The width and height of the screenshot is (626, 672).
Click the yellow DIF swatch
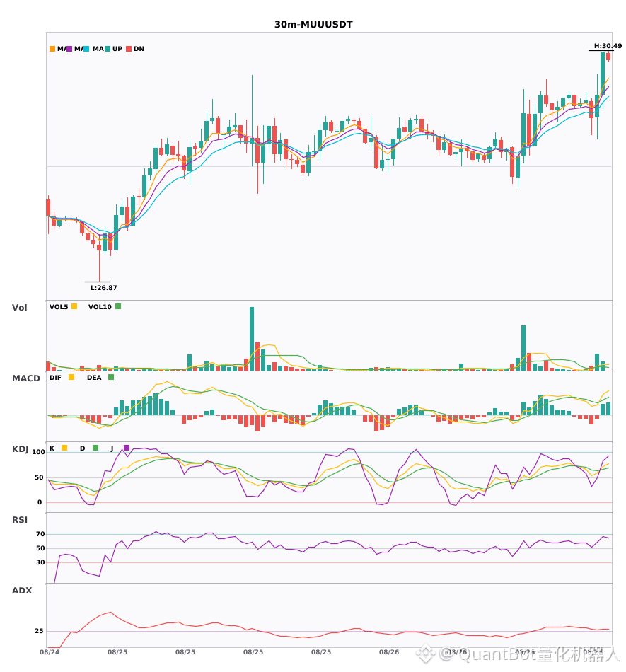pyautogui.click(x=71, y=377)
